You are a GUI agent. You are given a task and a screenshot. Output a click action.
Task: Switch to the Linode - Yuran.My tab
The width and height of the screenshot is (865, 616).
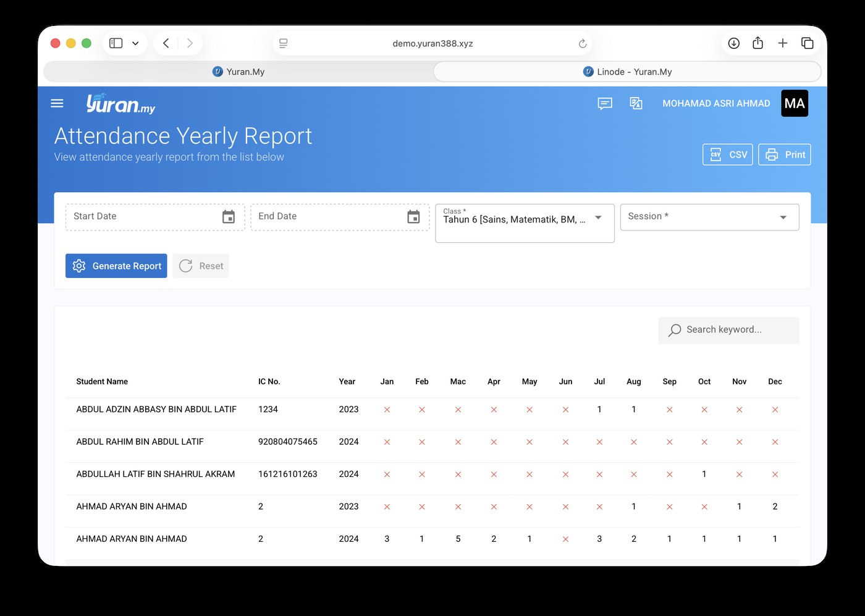[x=627, y=72]
